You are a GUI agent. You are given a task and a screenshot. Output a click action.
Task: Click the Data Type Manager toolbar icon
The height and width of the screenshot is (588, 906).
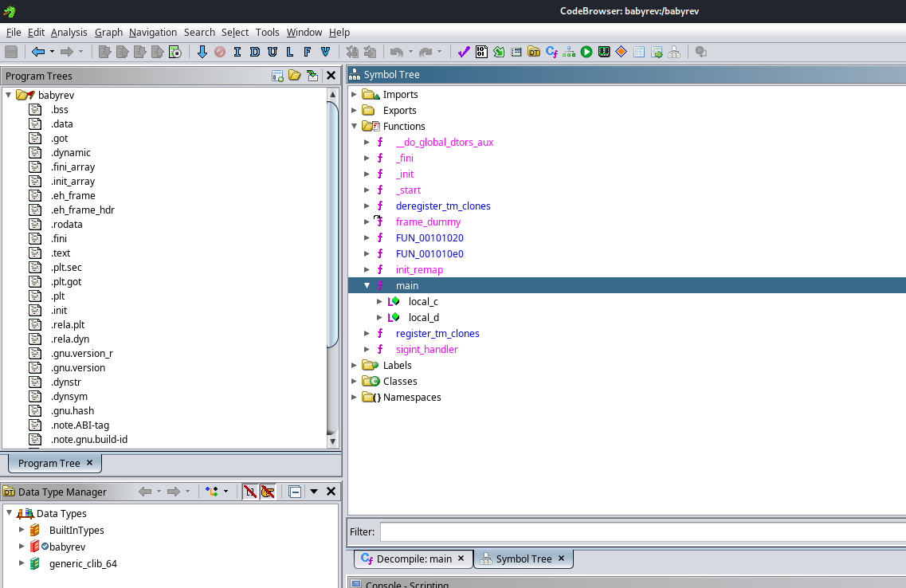pyautogui.click(x=534, y=52)
